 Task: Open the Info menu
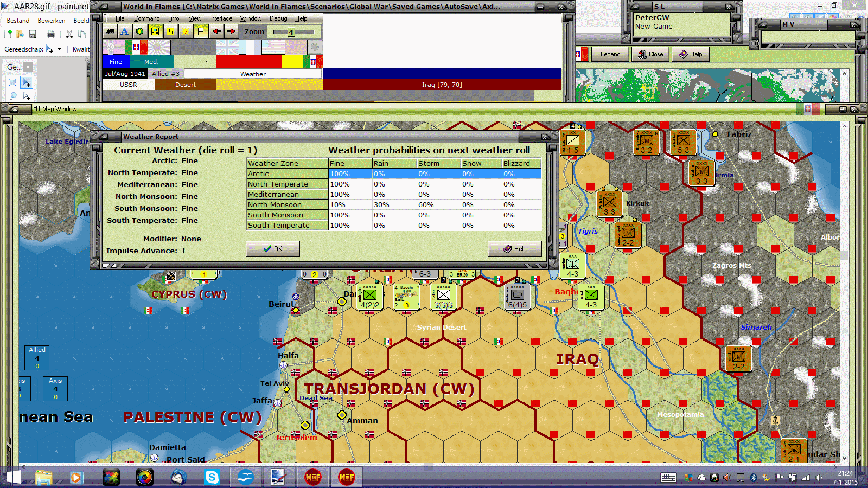click(x=174, y=18)
